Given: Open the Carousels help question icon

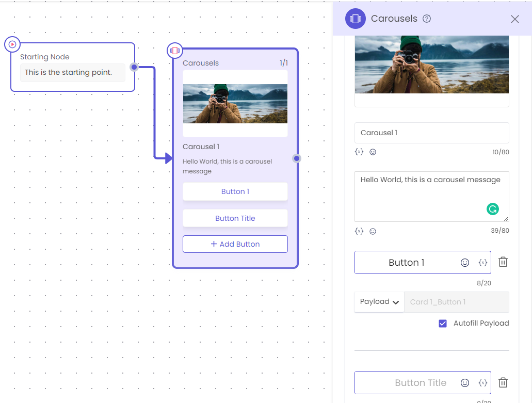Looking at the screenshot, I should point(427,19).
